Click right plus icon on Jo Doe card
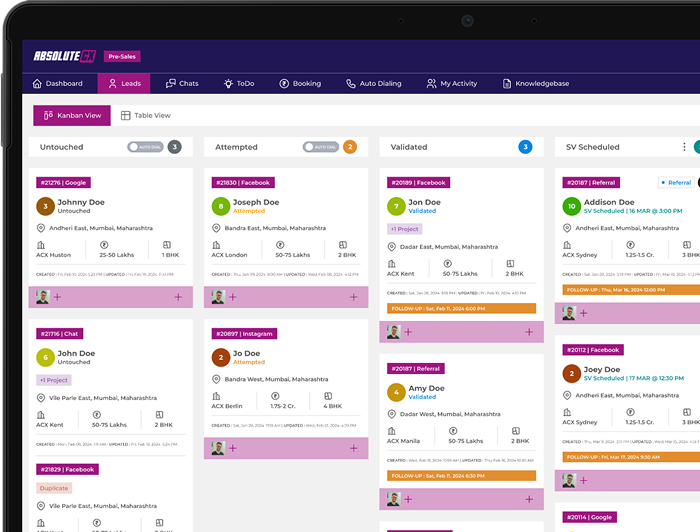The image size is (700, 532). 354,448
